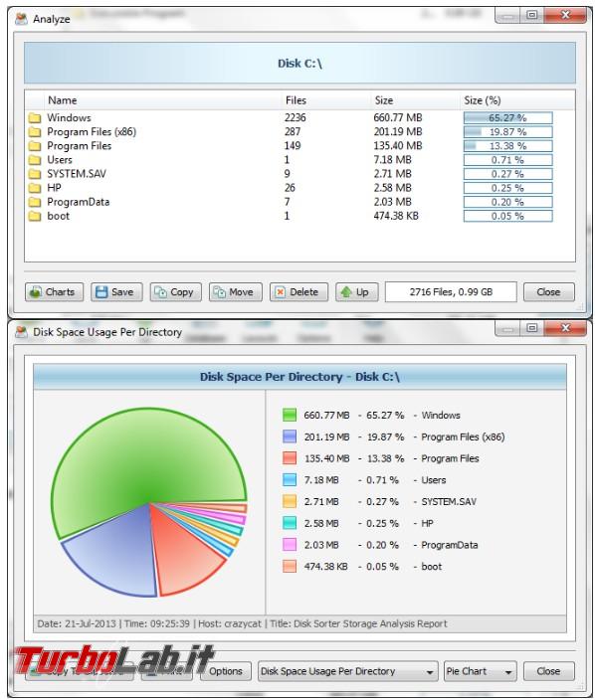This screenshot has width=595, height=700.
Task: Select the Windows folder row
Action: (299, 118)
